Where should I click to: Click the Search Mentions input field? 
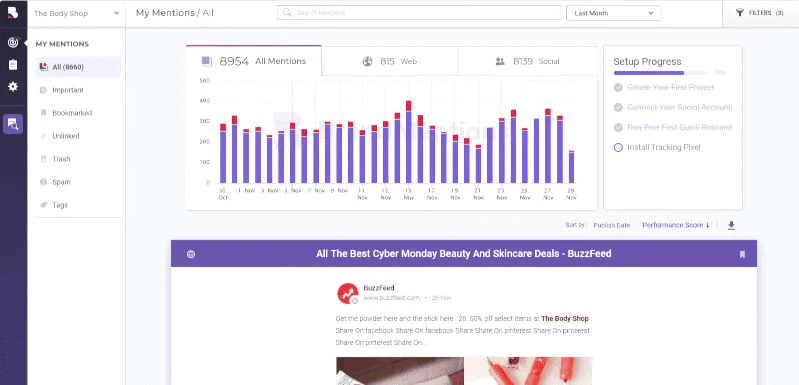[419, 13]
